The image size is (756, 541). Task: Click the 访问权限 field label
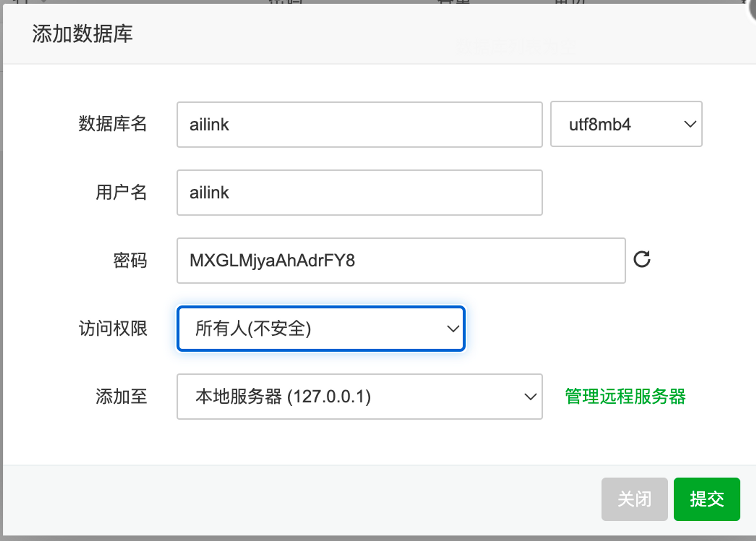113,328
